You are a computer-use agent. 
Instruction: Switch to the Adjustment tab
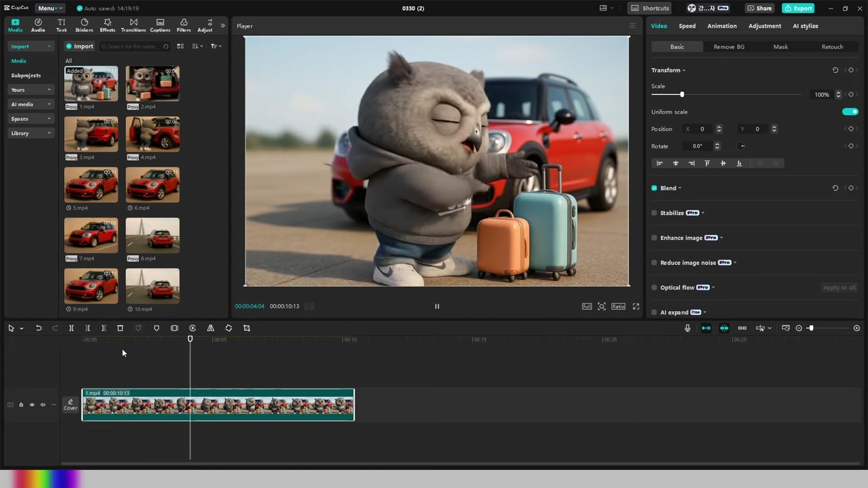tap(765, 26)
